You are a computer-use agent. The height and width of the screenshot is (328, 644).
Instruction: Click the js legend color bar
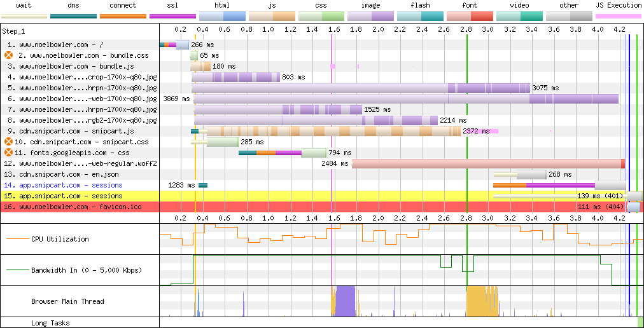[x=272, y=17]
